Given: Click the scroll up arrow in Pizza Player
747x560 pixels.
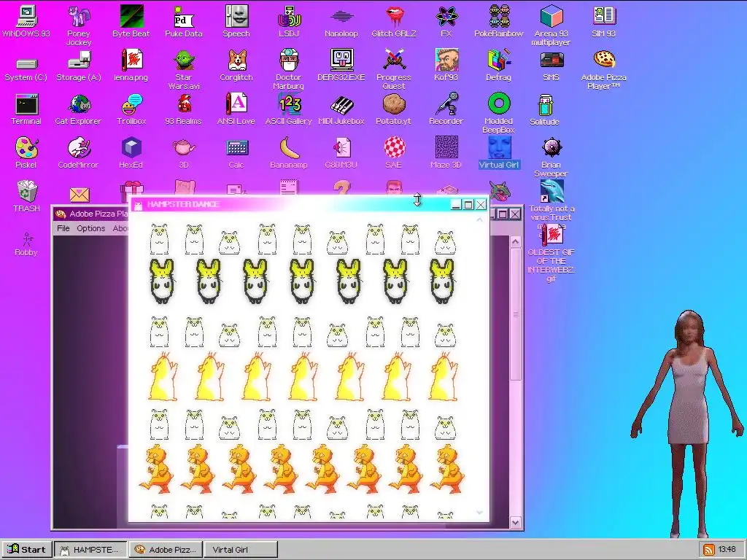Looking at the screenshot, I should [x=516, y=242].
